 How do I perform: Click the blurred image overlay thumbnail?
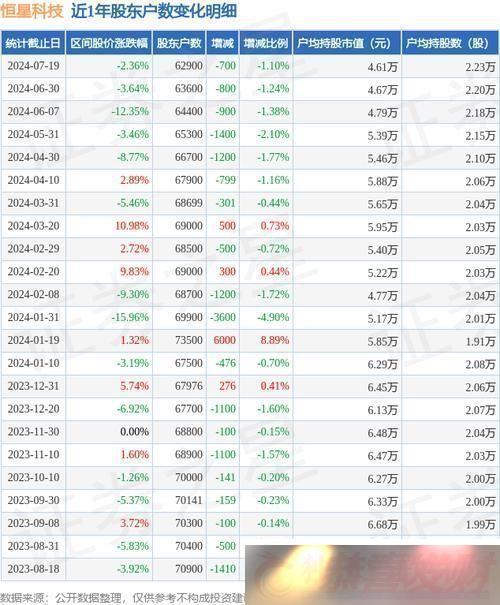coord(372,575)
